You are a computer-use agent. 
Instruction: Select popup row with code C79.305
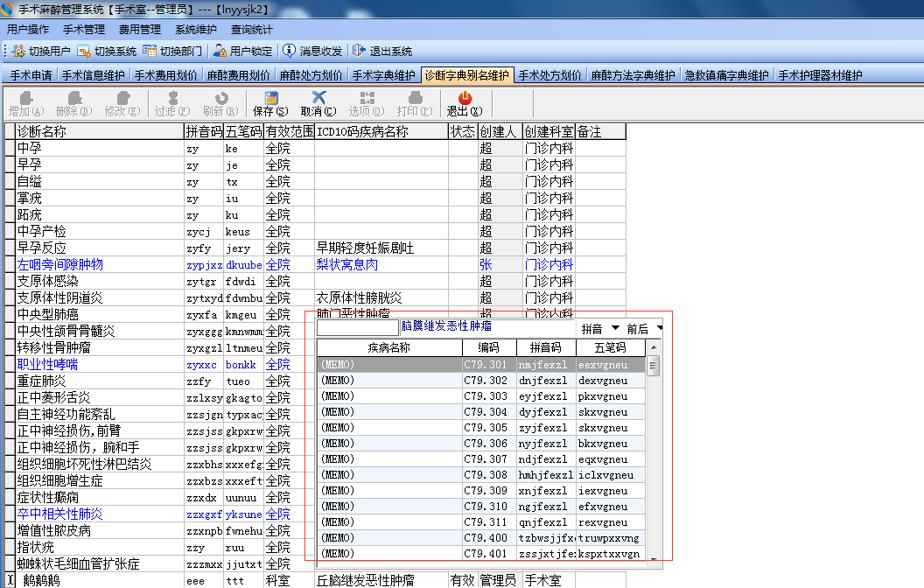tap(481, 428)
